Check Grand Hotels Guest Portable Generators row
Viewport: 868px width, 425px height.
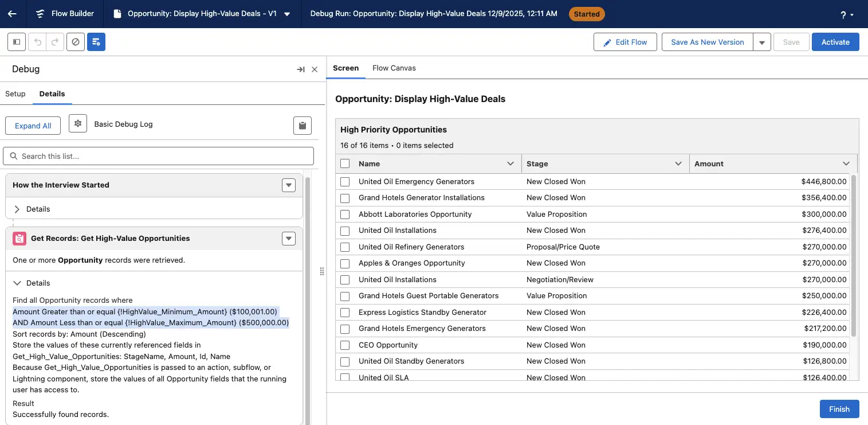point(345,296)
